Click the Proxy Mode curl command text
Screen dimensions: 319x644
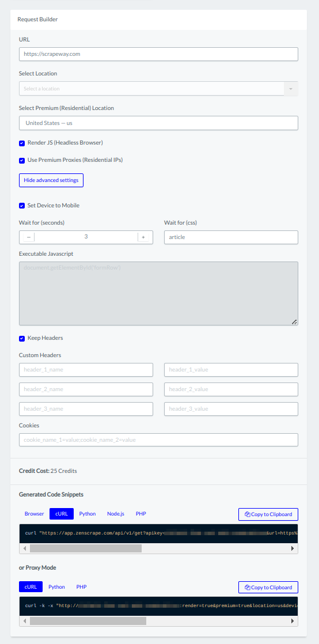(x=161, y=606)
